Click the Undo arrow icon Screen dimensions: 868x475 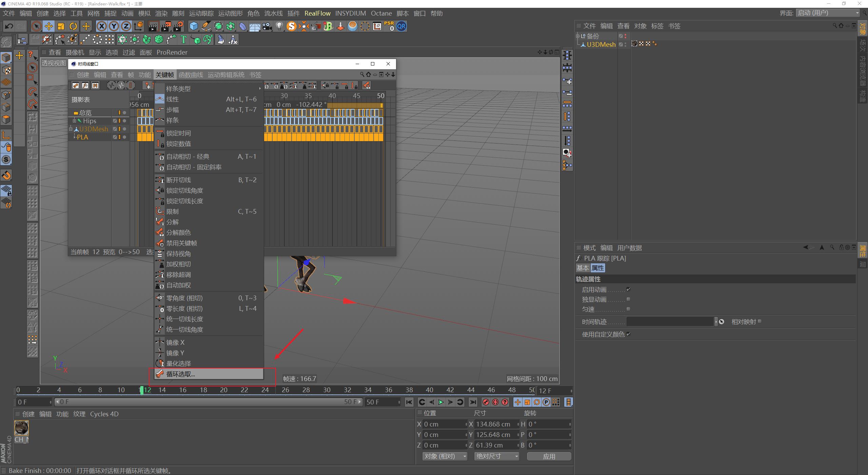point(9,26)
